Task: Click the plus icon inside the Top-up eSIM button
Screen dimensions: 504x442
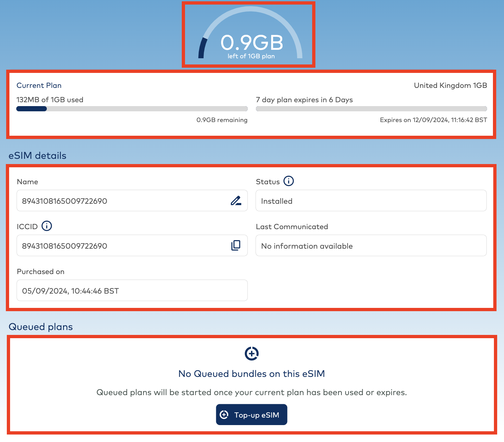Action: coord(224,414)
